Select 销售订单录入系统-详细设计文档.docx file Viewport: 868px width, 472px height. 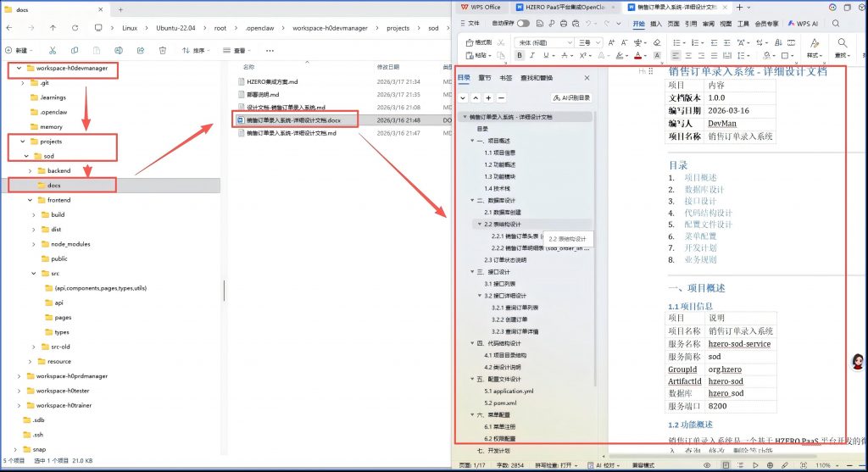click(x=291, y=120)
